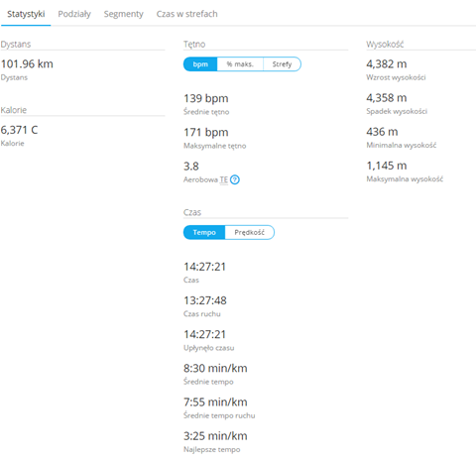The width and height of the screenshot is (476, 461).
Task: Click the 3:25 min/km best pace value
Action: [x=215, y=436]
